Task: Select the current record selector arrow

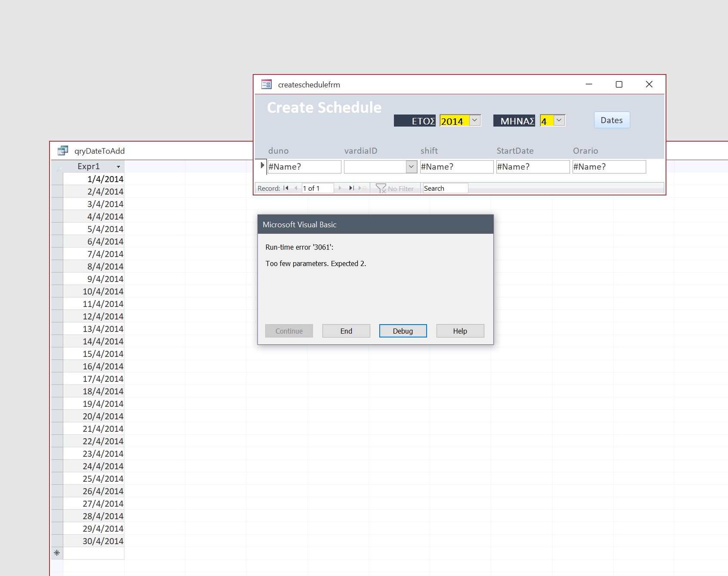Action: [262, 166]
